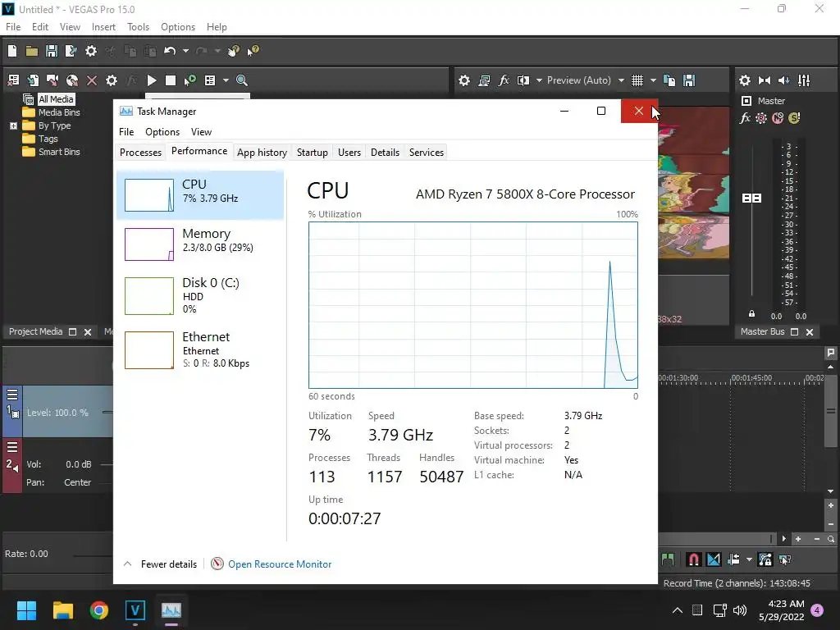Switch to the Services tab
The width and height of the screenshot is (840, 630).
coord(427,152)
